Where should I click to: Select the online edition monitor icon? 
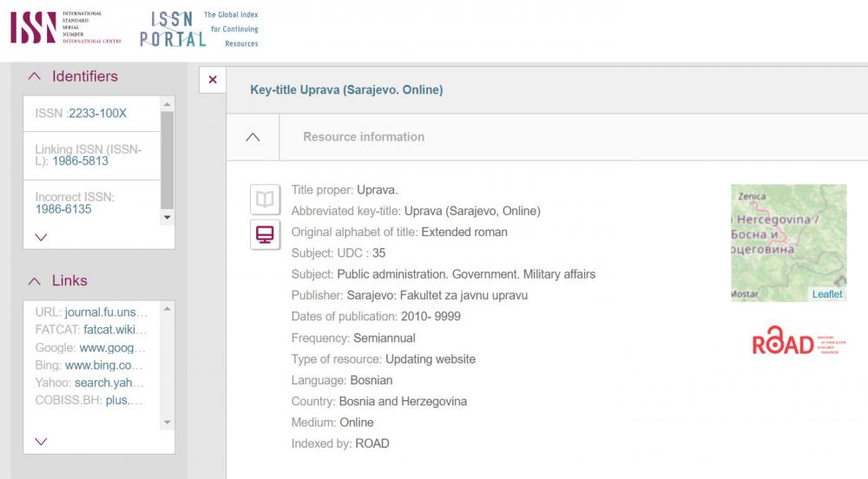[265, 234]
